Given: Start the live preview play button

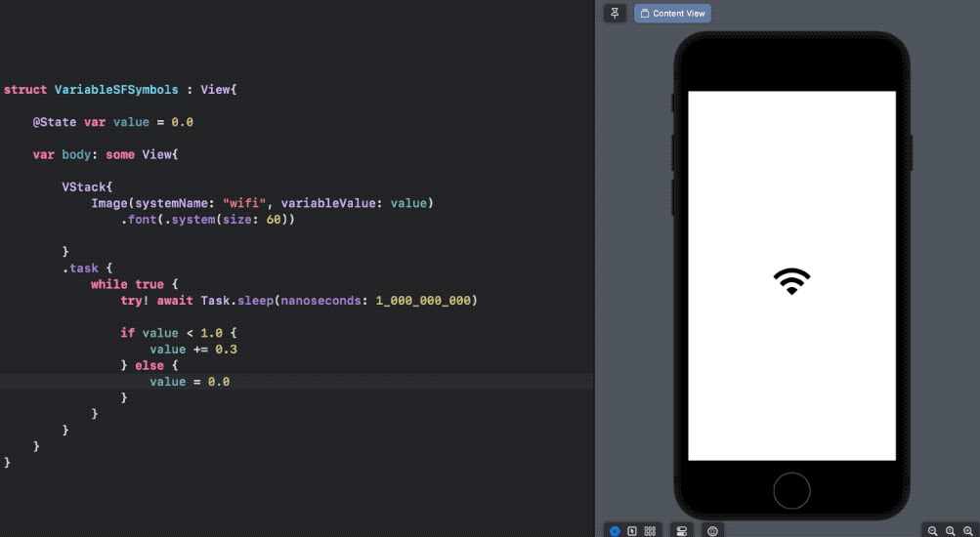Looking at the screenshot, I should tap(615, 531).
